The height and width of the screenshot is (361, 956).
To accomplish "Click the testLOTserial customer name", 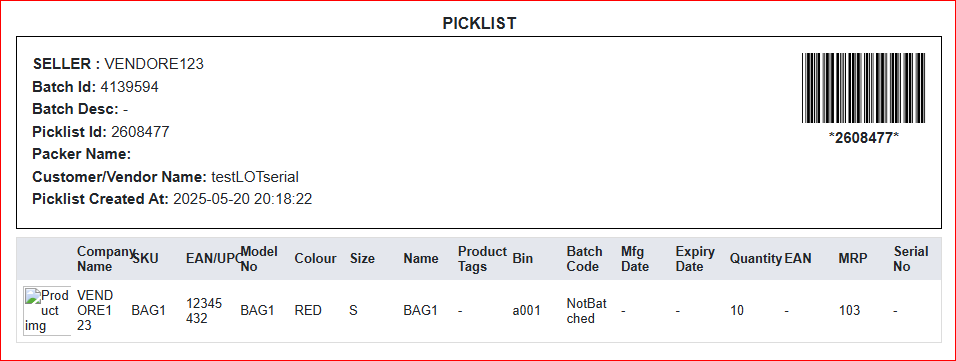I will click(x=255, y=177).
